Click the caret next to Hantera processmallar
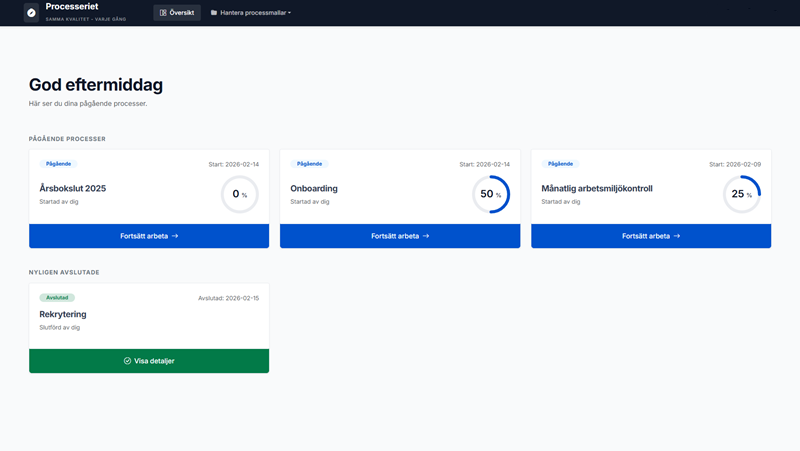 [290, 13]
